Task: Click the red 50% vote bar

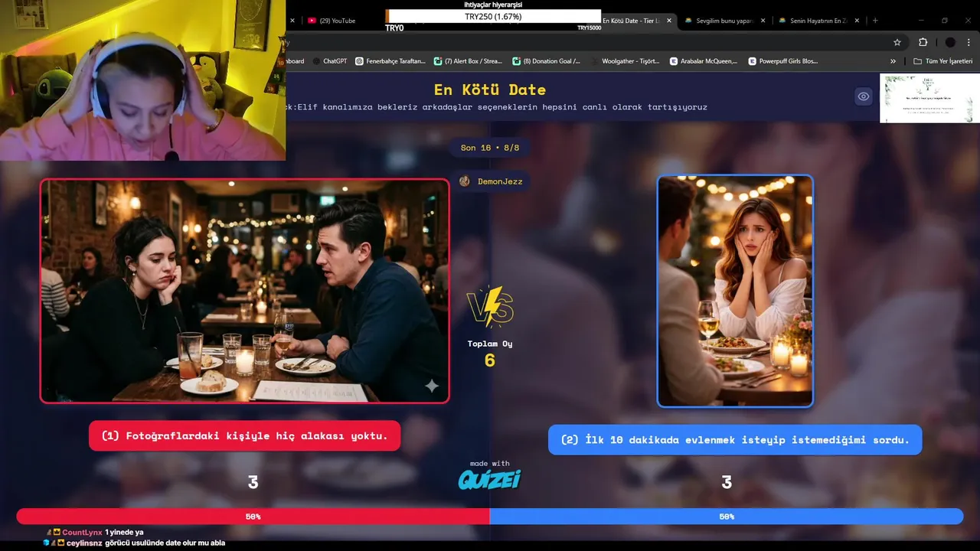Action: tap(253, 517)
